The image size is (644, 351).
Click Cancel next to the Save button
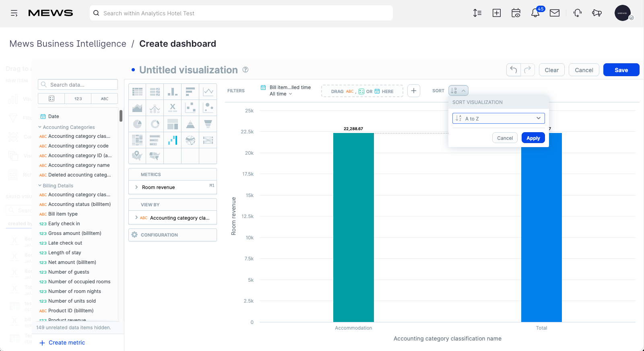(x=584, y=70)
